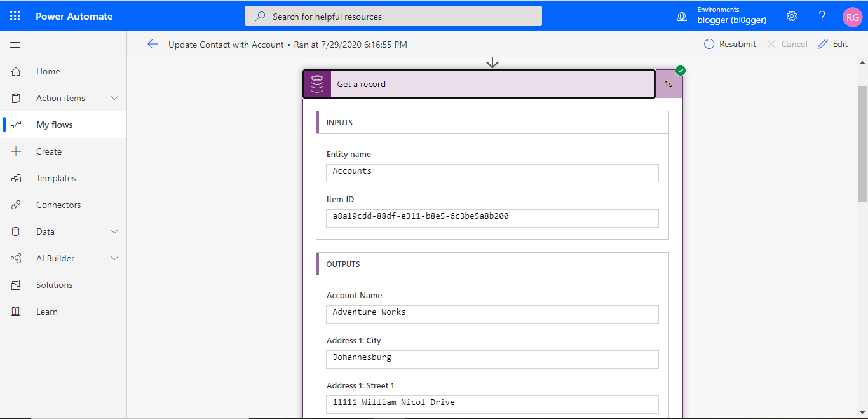Click the search for helpful resources field
This screenshot has height=419, width=868.
393,16
